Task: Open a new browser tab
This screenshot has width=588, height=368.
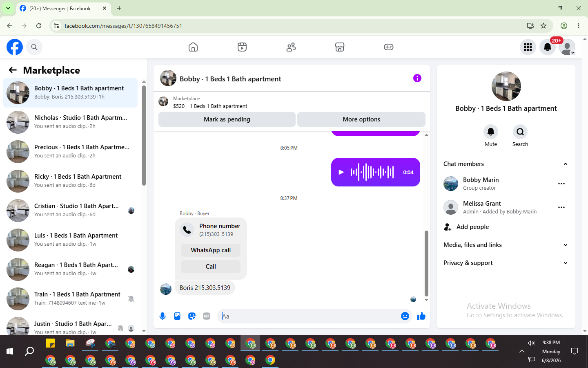Action: pyautogui.click(x=119, y=8)
